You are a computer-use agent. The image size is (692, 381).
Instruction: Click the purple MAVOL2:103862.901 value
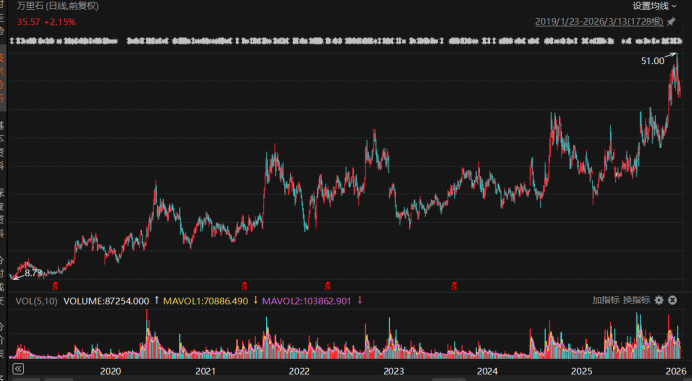(307, 301)
